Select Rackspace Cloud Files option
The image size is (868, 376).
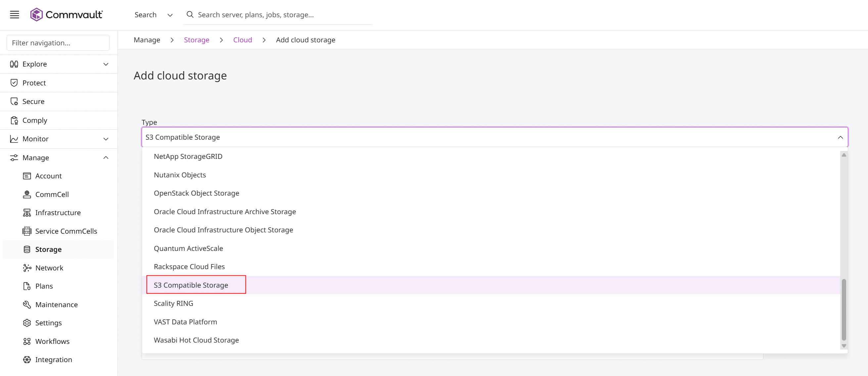coord(491,266)
